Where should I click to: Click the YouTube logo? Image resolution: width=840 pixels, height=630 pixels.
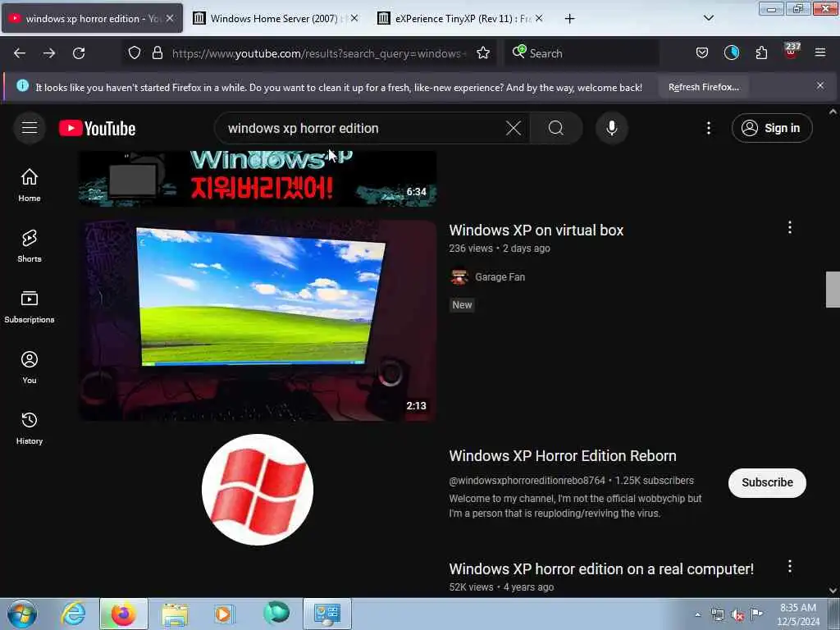(x=97, y=129)
